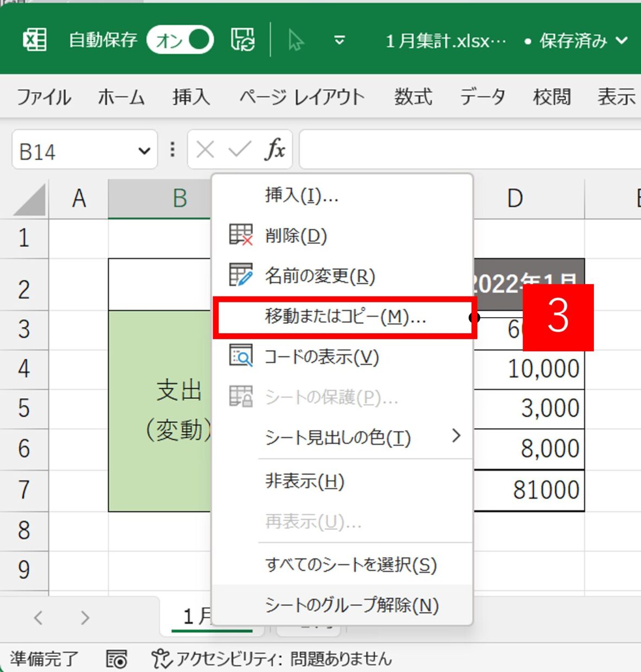Click the save and sync icon
Screen dimensions: 641x672
point(242,40)
